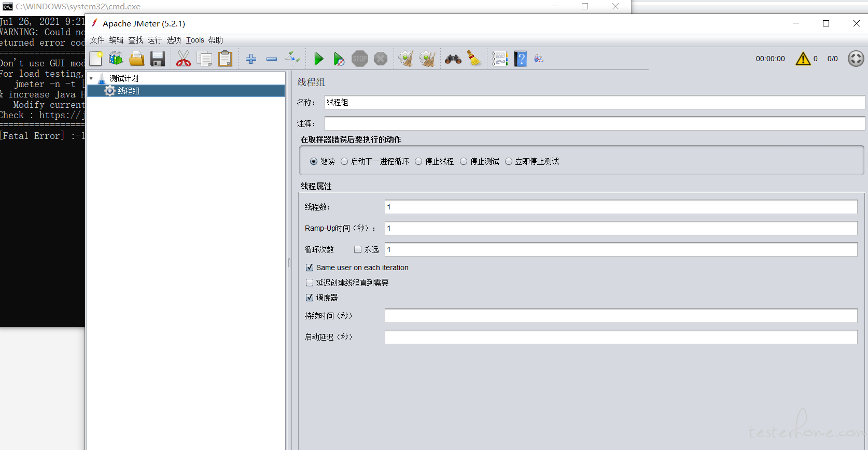Close the cmd.exe window

(x=615, y=6)
